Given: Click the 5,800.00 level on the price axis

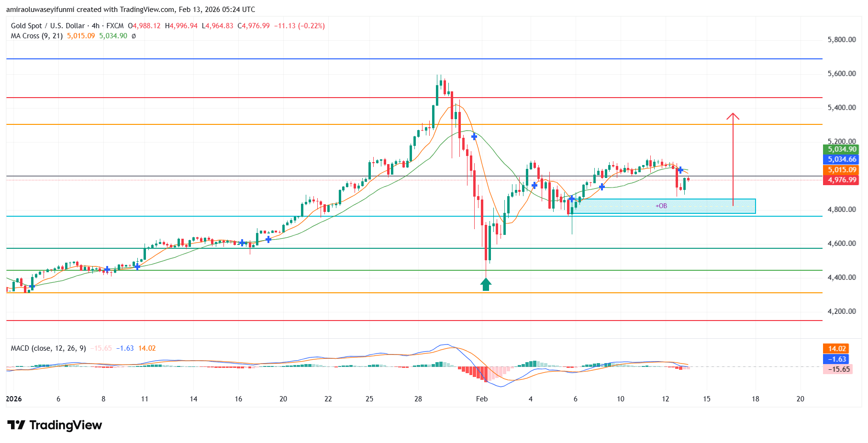Looking at the screenshot, I should pyautogui.click(x=841, y=40).
